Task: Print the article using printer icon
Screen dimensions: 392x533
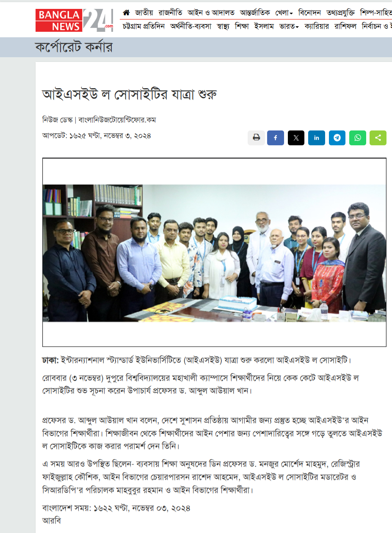Action: click(256, 138)
